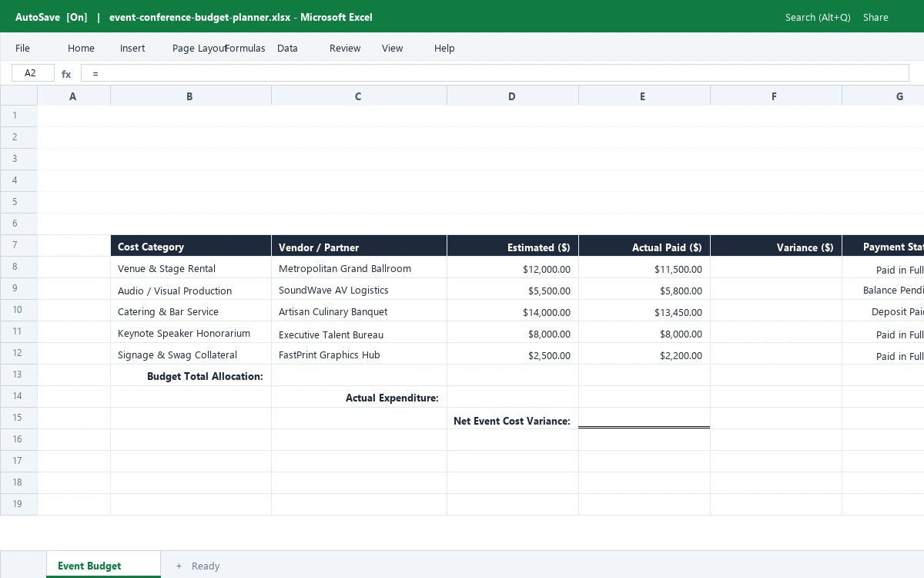Click into the formula bar
Screen dimensions: 924x578
point(495,73)
